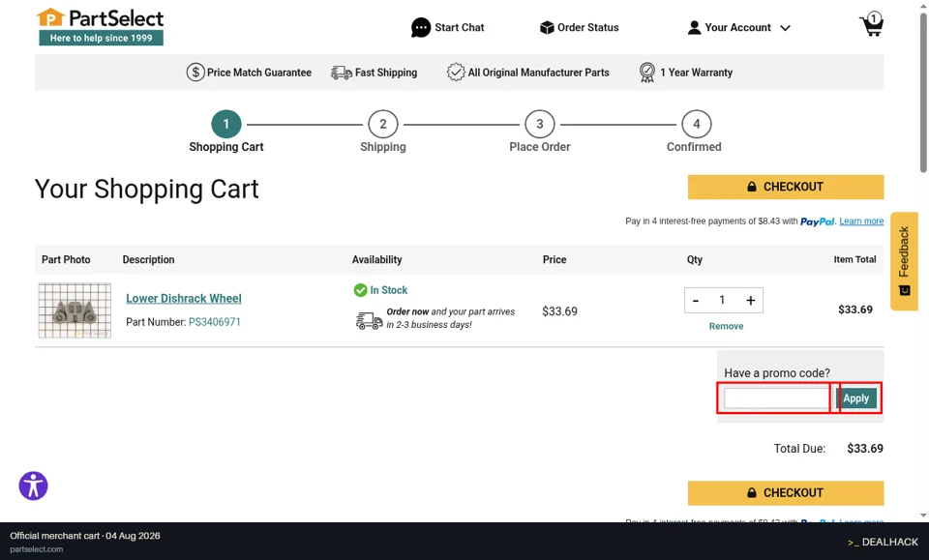929x560 pixels.
Task: Select step 3 Place Order circle
Action: 539,125
